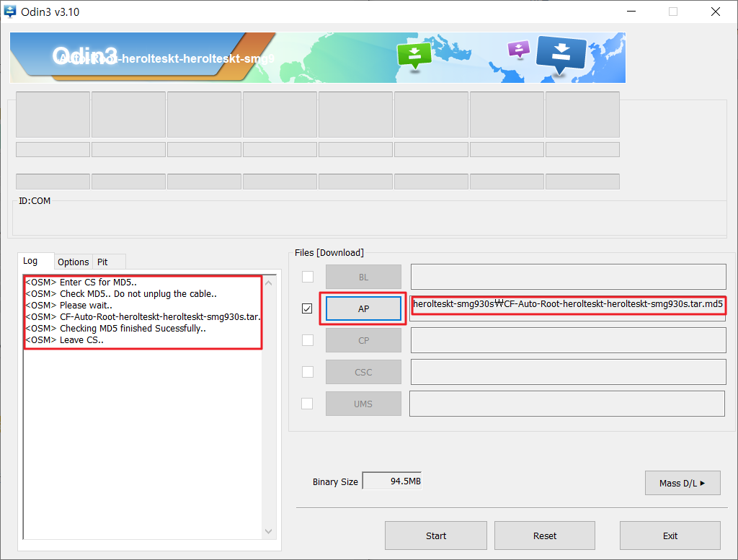Click the Exit button
This screenshot has width=738, height=560.
pos(670,535)
